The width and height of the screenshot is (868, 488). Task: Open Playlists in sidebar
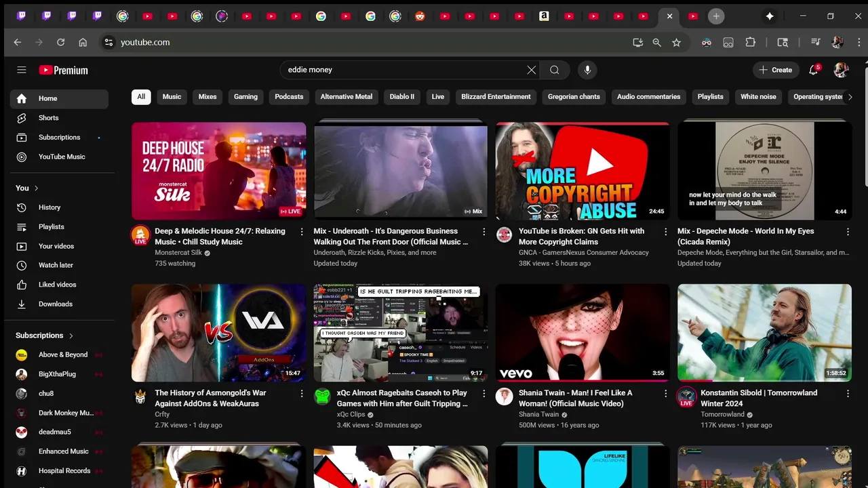pos(59,226)
